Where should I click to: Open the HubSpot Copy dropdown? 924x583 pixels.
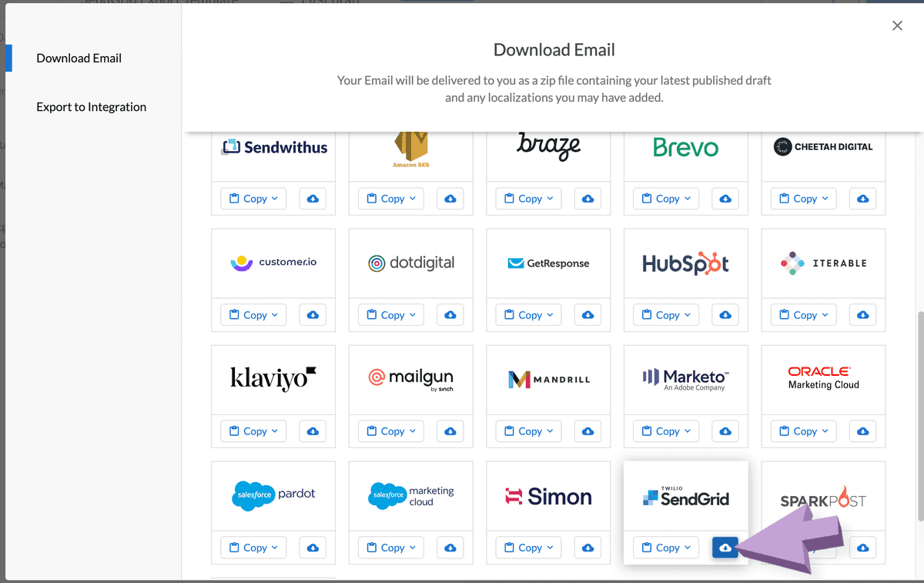[x=666, y=315]
